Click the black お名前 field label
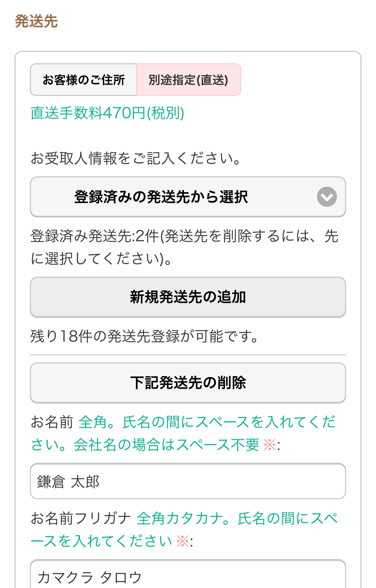The image size is (376, 588). pyautogui.click(x=52, y=422)
